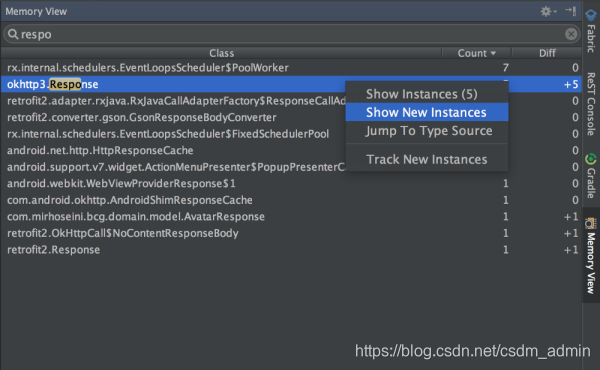Open the ReST Console tool window tab
Viewport: 600px width, 370px height.
tap(591, 104)
